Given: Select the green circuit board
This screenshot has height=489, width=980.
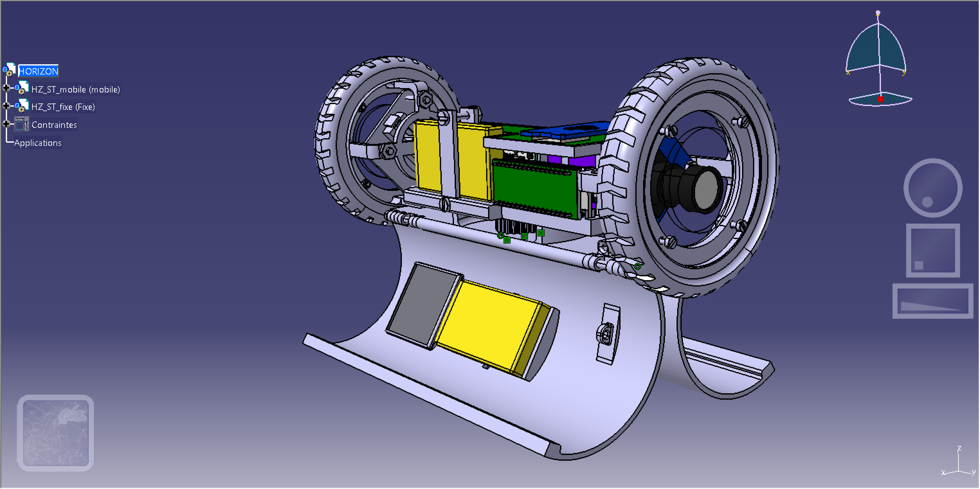Looking at the screenshot, I should [x=535, y=190].
